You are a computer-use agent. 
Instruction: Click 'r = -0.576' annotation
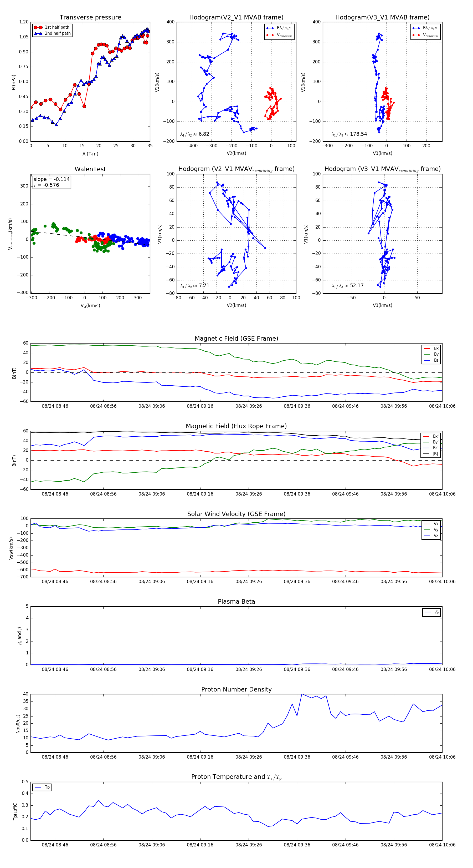click(47, 185)
